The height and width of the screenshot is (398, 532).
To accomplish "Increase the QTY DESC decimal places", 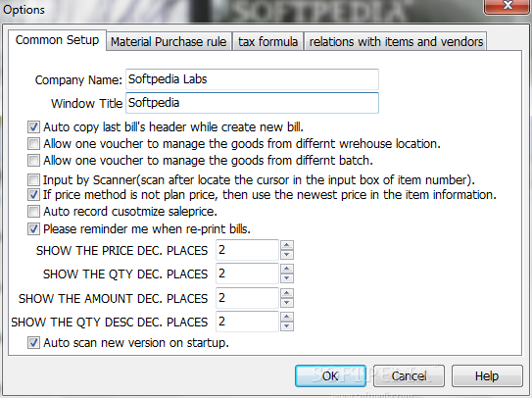I will click(287, 317).
